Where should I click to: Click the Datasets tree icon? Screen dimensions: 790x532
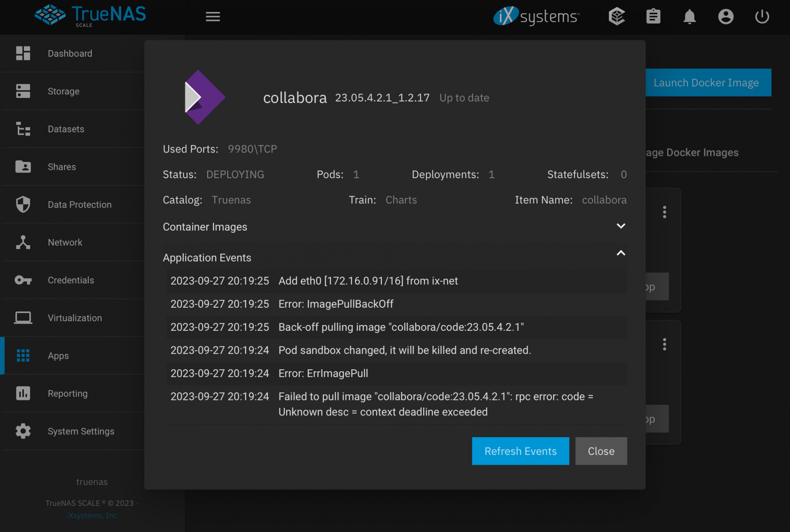(x=23, y=129)
